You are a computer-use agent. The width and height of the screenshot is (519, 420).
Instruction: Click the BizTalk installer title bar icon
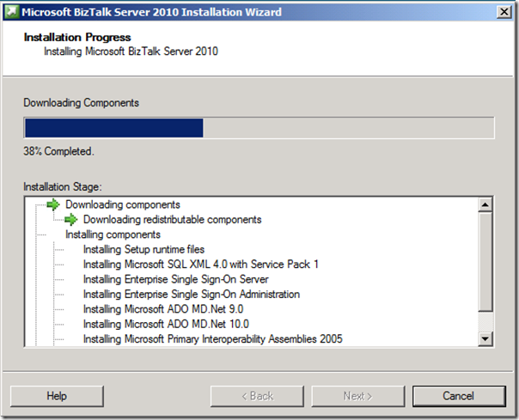point(11,12)
